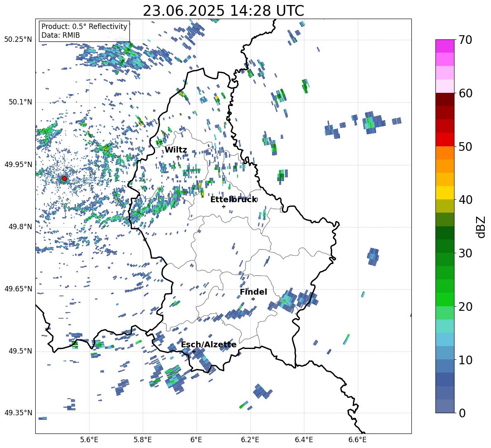Screen dimensions: 491x448
Task: Click the 49.8°N latitude label
Action: pyautogui.click(x=20, y=227)
